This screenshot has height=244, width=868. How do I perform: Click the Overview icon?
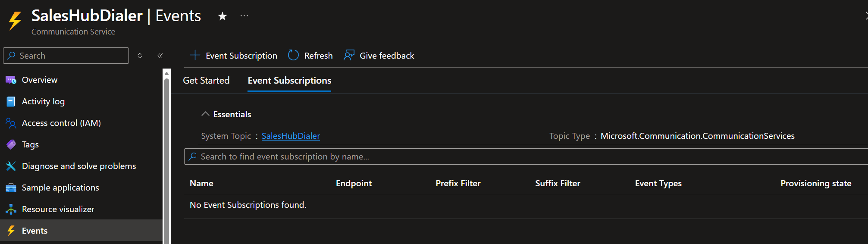[11, 80]
